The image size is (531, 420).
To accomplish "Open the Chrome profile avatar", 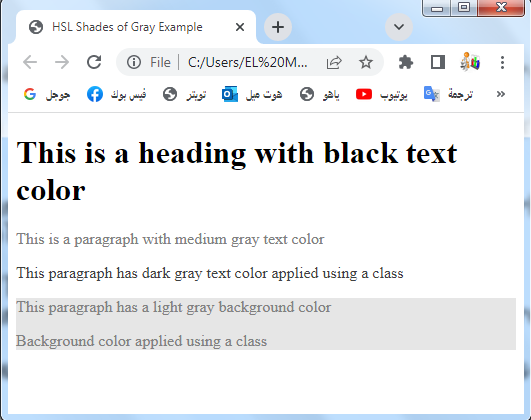I will (x=470, y=62).
